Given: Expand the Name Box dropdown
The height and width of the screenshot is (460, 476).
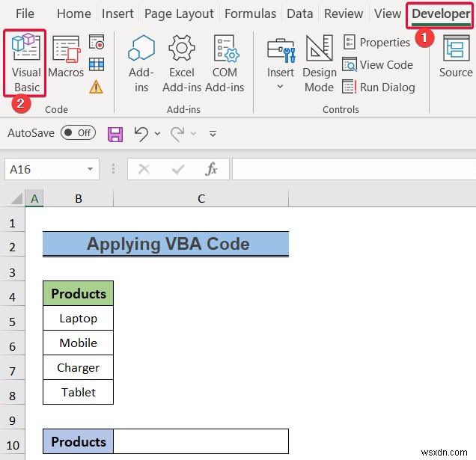Looking at the screenshot, I should (90, 169).
